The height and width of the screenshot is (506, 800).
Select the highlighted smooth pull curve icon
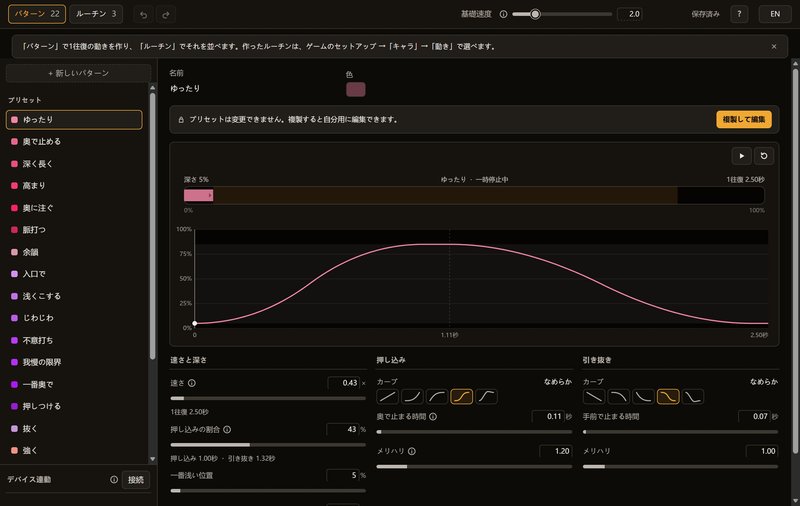(668, 396)
